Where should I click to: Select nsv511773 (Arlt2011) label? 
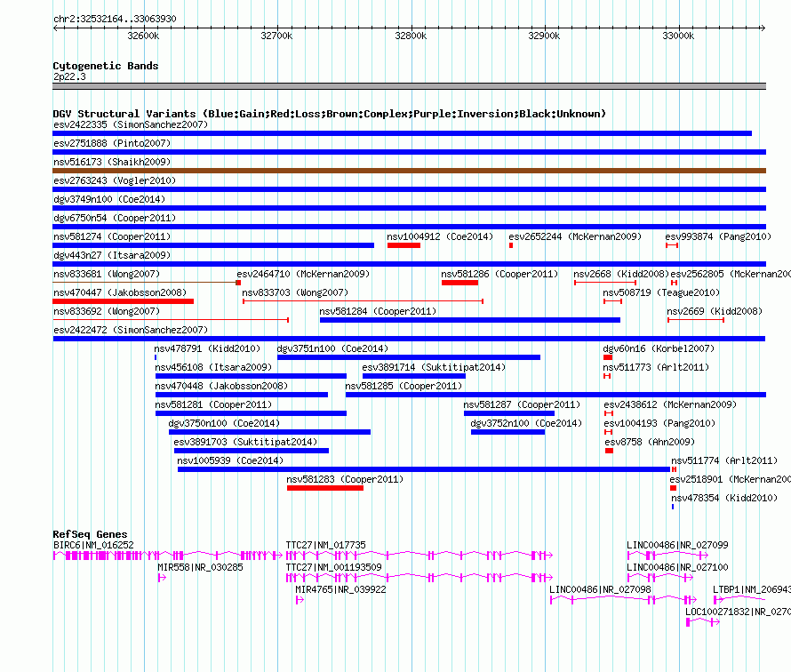pyautogui.click(x=656, y=367)
